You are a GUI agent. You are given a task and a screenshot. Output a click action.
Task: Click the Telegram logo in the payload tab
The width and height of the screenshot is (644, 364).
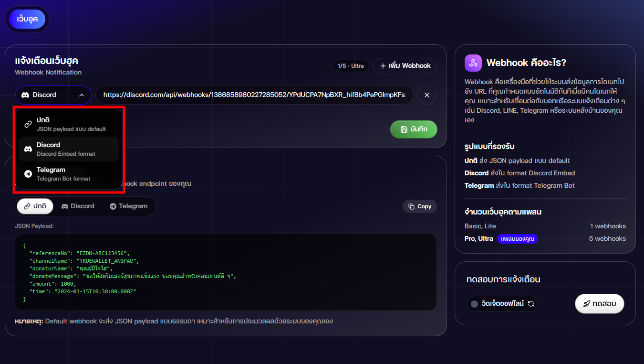[x=113, y=206]
